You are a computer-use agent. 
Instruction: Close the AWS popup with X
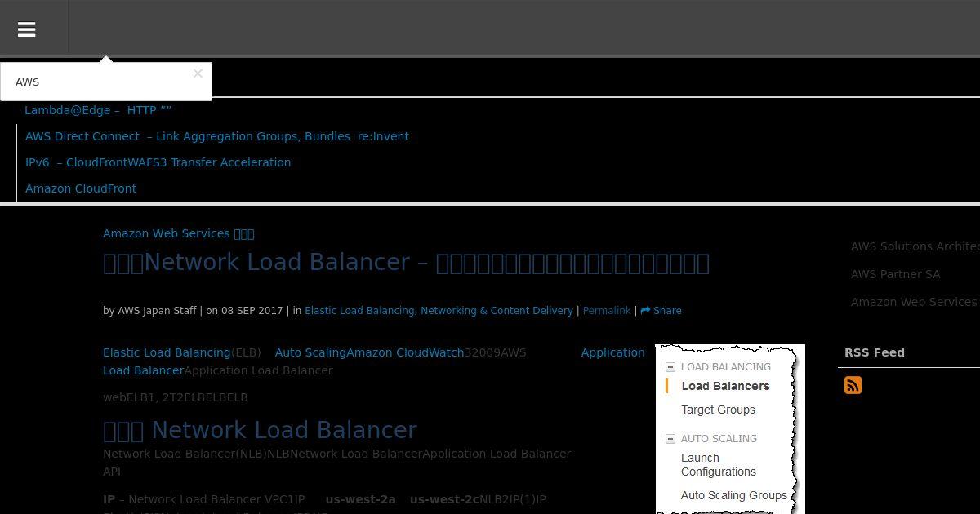pyautogui.click(x=198, y=73)
